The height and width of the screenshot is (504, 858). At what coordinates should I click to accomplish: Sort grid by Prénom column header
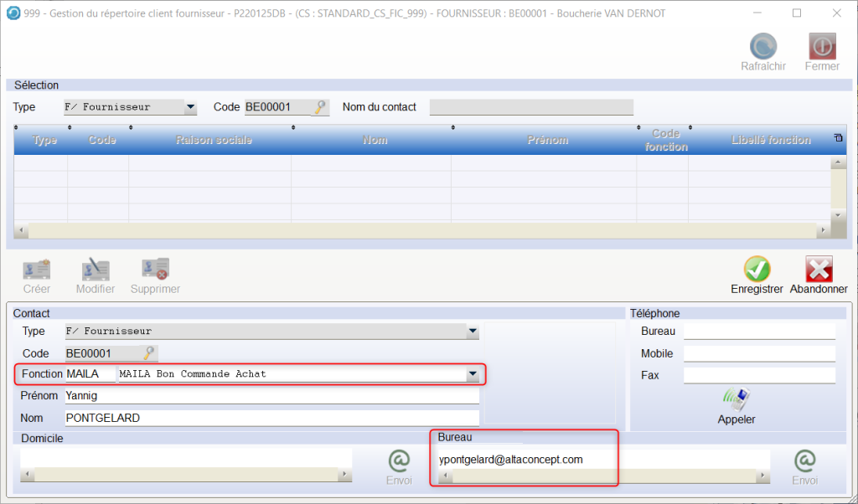tap(547, 140)
